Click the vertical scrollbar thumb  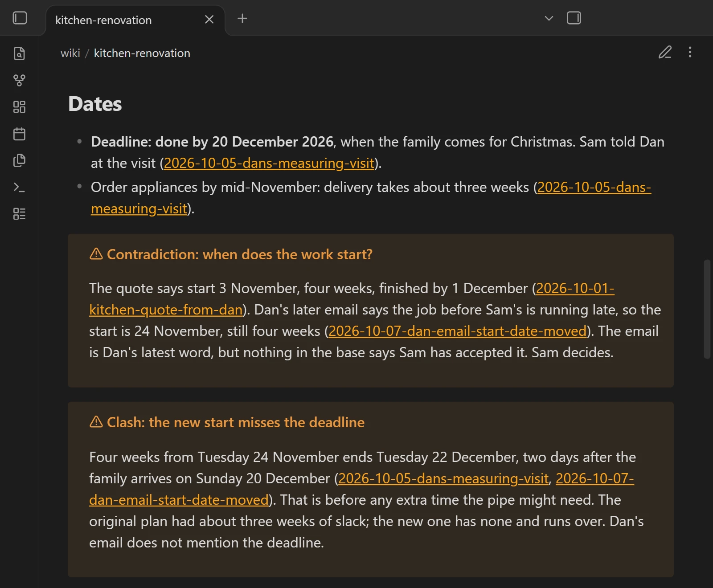click(x=707, y=309)
